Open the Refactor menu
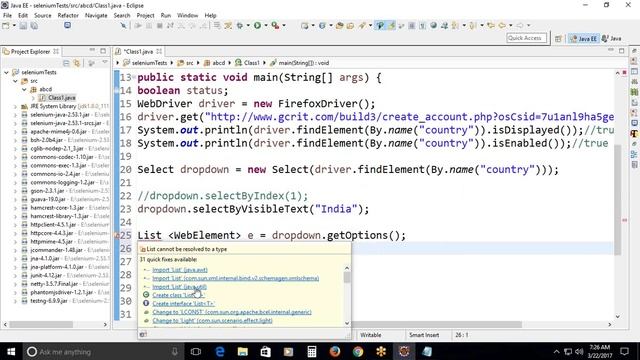Viewport: 640px width, 360px height. [68, 16]
